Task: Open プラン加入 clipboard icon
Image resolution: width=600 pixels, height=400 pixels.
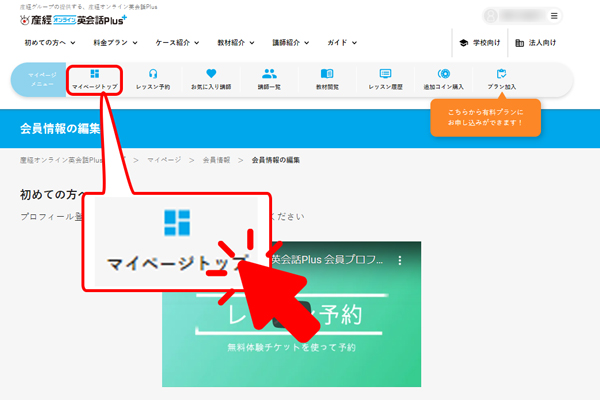Action: (501, 74)
